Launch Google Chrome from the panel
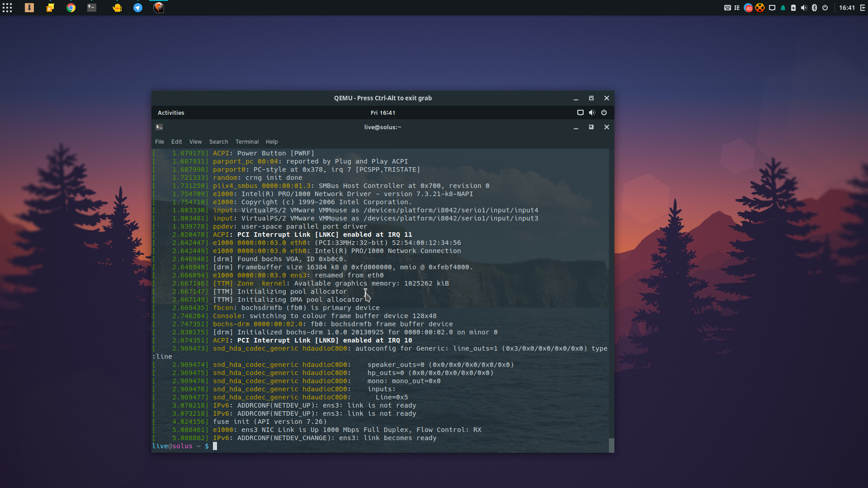The height and width of the screenshot is (488, 868). 71,8
